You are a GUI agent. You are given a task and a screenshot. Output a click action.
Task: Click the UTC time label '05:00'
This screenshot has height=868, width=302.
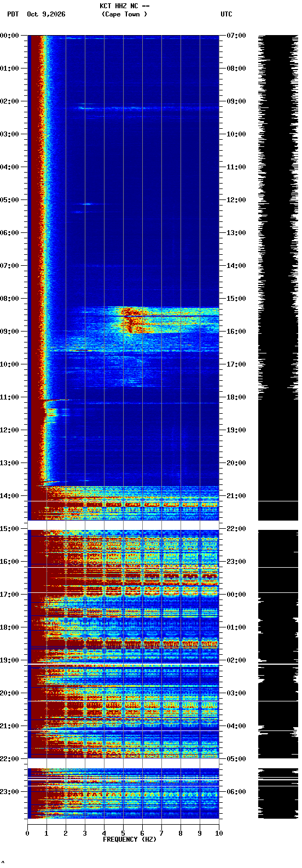coord(236,759)
